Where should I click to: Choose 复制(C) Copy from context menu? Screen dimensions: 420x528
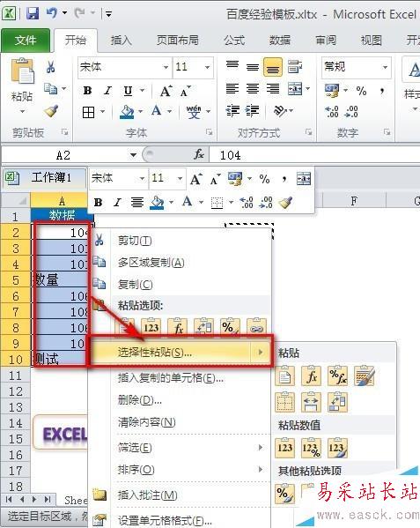point(181,285)
